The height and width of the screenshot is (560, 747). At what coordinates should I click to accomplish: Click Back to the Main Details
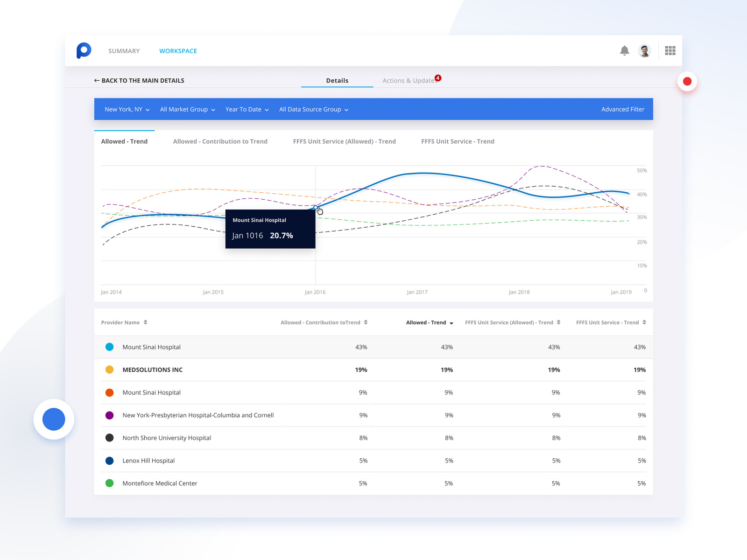[142, 80]
